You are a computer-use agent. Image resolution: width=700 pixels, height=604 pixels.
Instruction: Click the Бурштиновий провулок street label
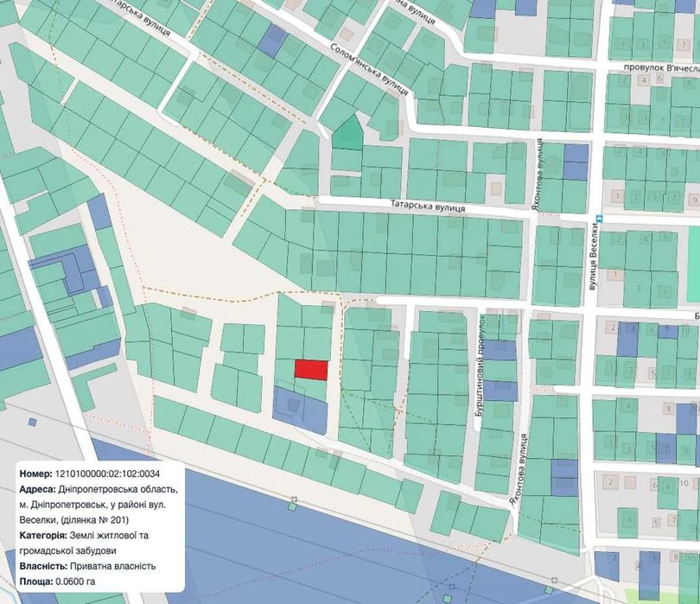pos(480,366)
